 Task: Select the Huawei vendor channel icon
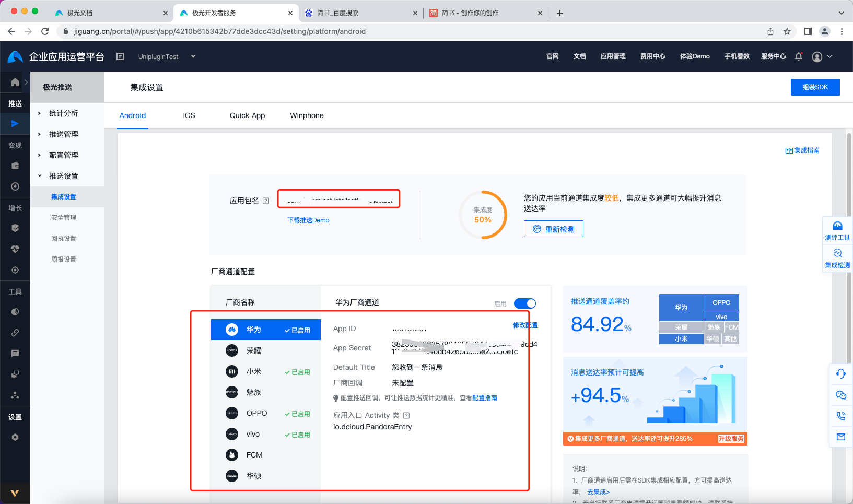[x=231, y=329]
